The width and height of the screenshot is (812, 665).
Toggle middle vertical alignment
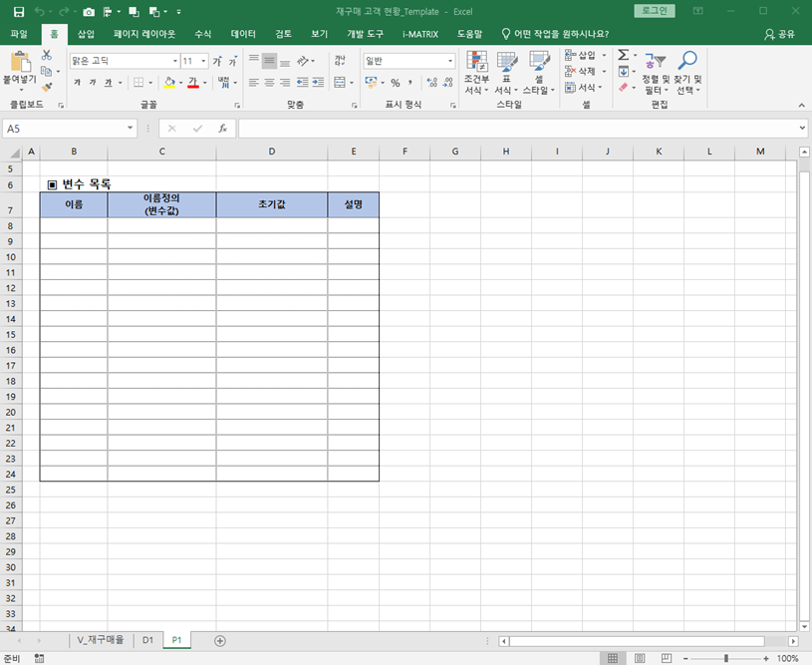pyautogui.click(x=269, y=61)
